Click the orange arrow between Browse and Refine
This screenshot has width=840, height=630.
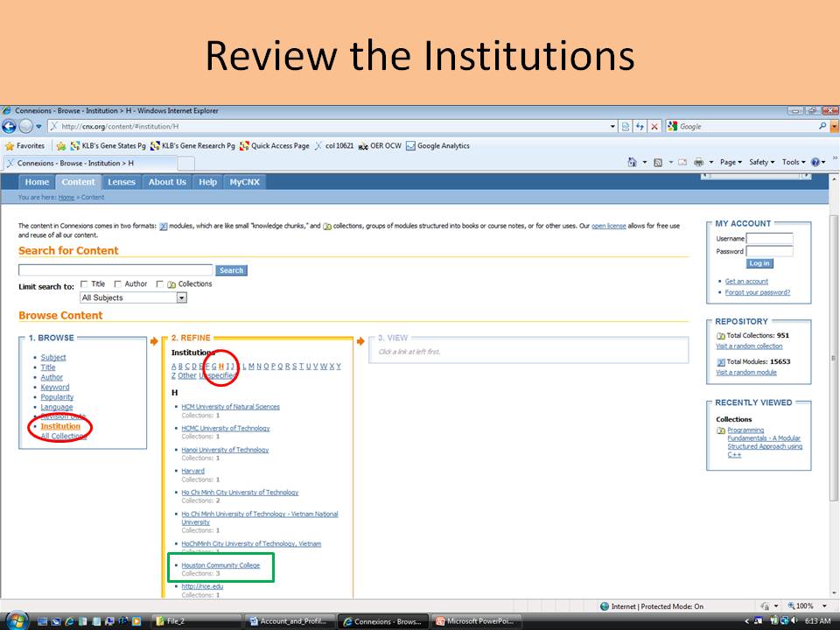(x=154, y=341)
